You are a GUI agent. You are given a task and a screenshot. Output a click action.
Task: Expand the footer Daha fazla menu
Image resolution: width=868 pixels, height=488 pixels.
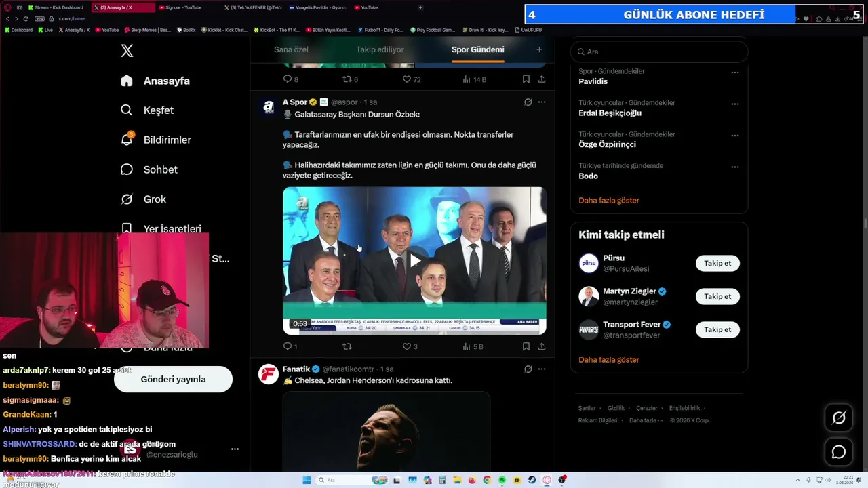click(x=646, y=420)
